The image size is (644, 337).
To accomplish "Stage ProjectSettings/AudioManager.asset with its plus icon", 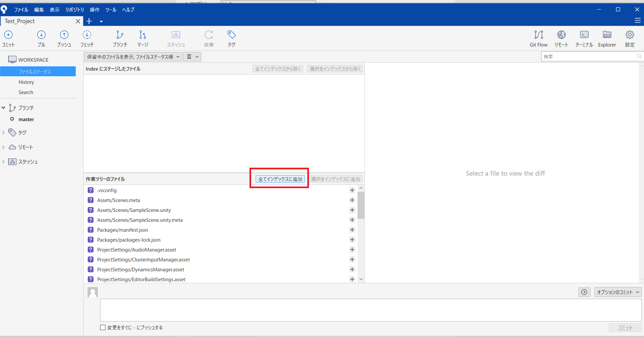I will pos(352,250).
